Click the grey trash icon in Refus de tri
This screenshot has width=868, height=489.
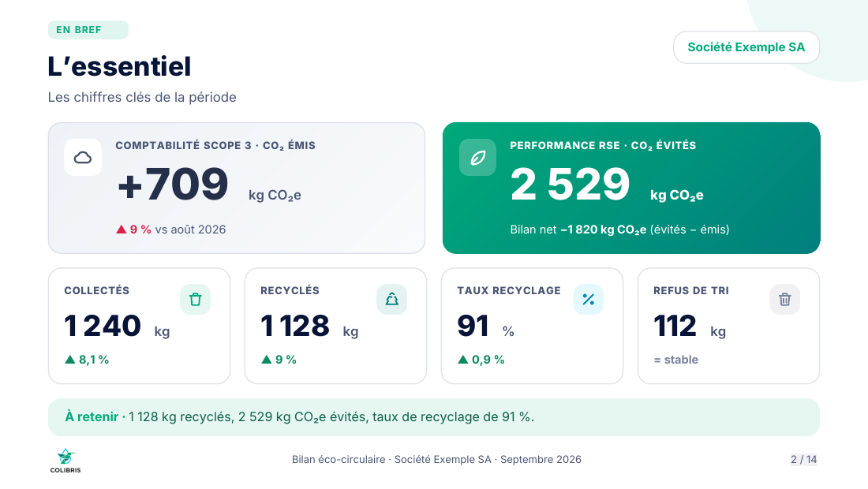coord(785,299)
